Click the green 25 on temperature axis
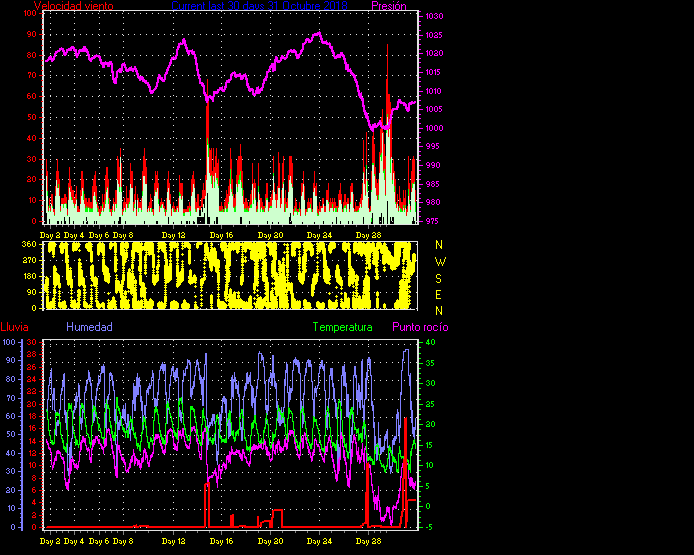 pos(430,404)
